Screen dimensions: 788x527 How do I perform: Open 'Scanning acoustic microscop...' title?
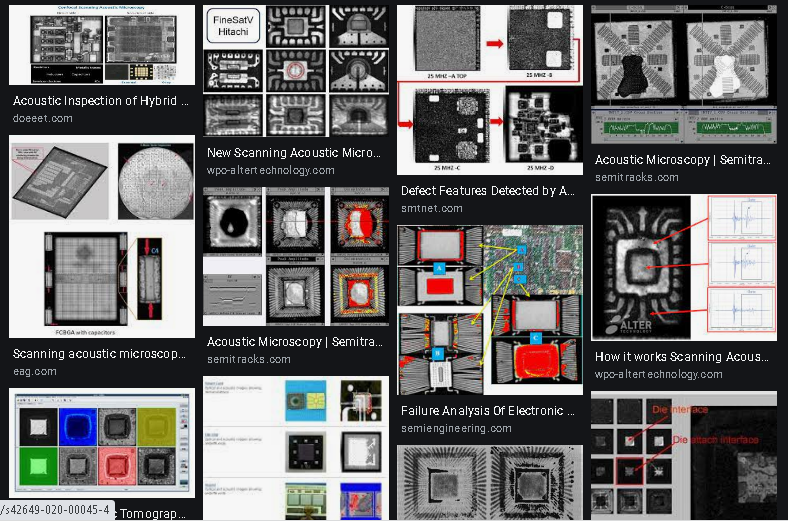tap(99, 354)
